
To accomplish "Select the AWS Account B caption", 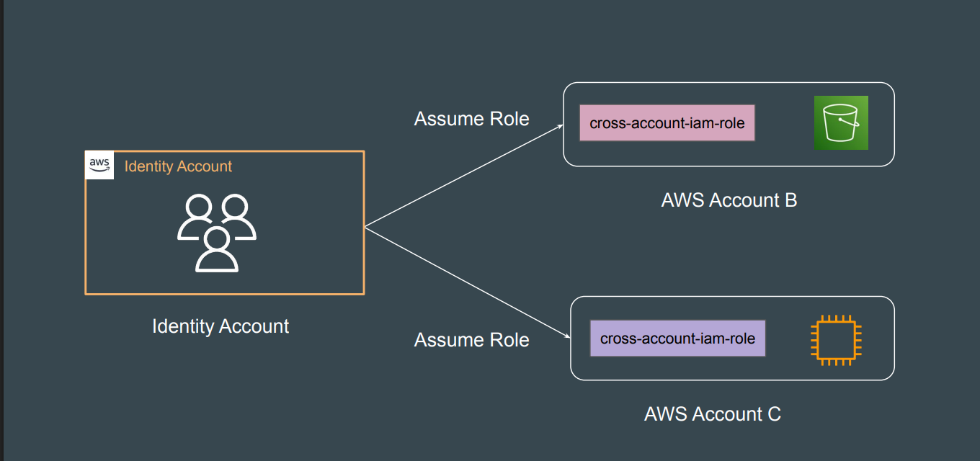I will [729, 200].
